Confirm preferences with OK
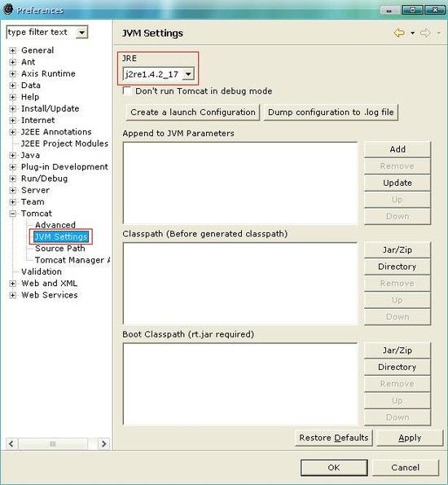Screen dimensions: 448x485 click(x=334, y=467)
